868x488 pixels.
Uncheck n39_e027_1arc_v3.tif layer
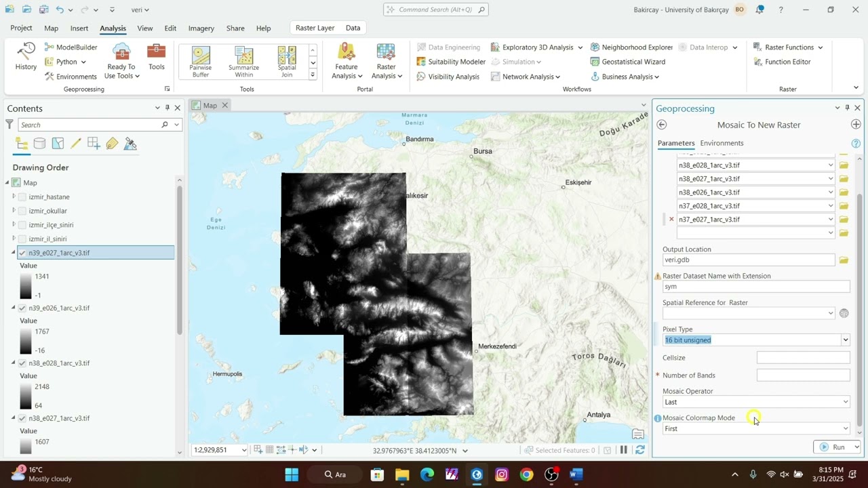click(22, 253)
